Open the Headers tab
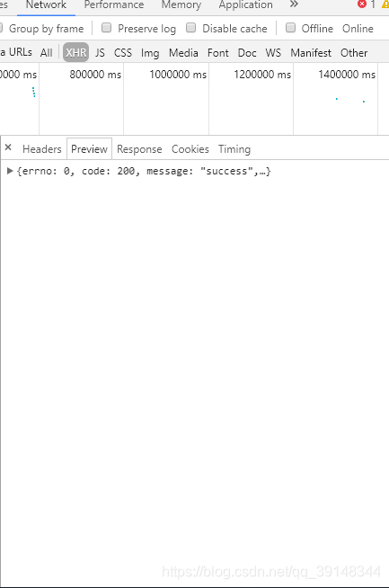The width and height of the screenshot is (389, 588). [x=42, y=149]
